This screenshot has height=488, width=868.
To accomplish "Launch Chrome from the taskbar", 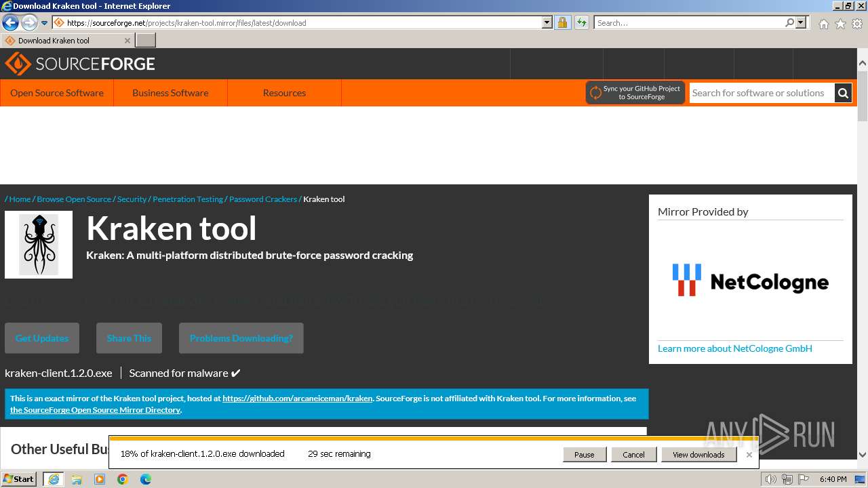I will (x=123, y=479).
